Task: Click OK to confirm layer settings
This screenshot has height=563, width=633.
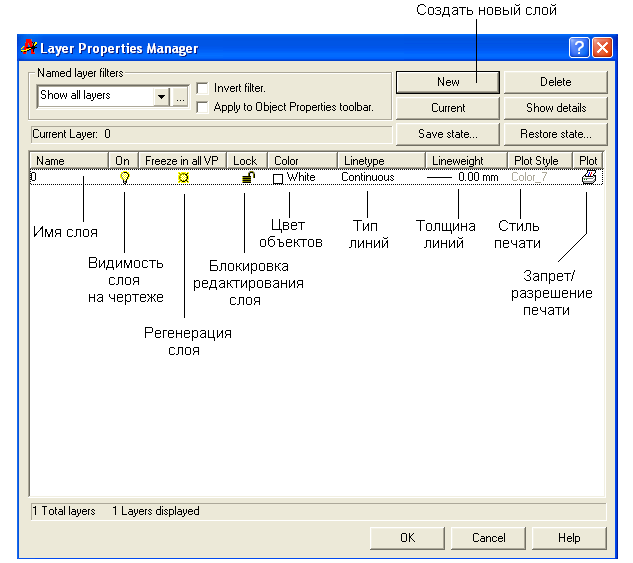Action: pos(407,538)
